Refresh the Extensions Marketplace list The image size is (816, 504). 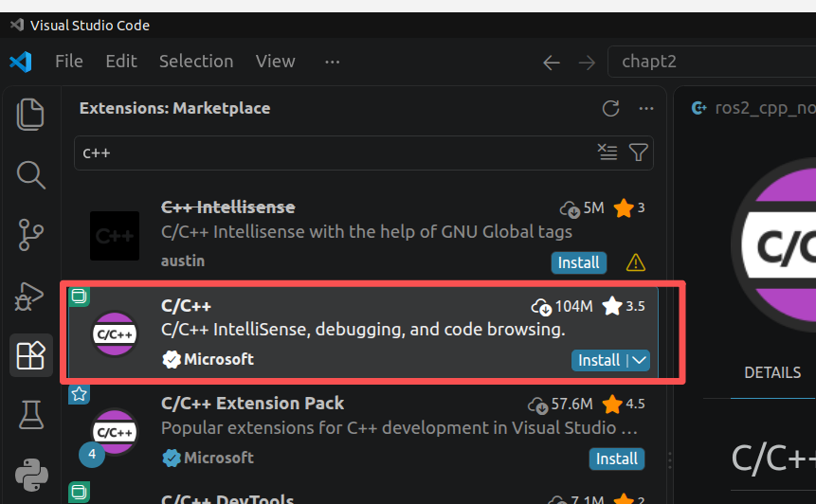tap(610, 108)
